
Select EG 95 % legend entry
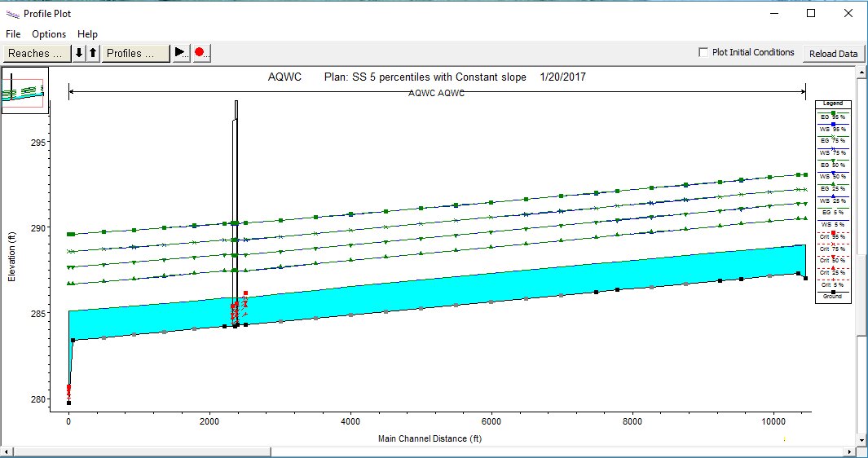[x=833, y=117]
